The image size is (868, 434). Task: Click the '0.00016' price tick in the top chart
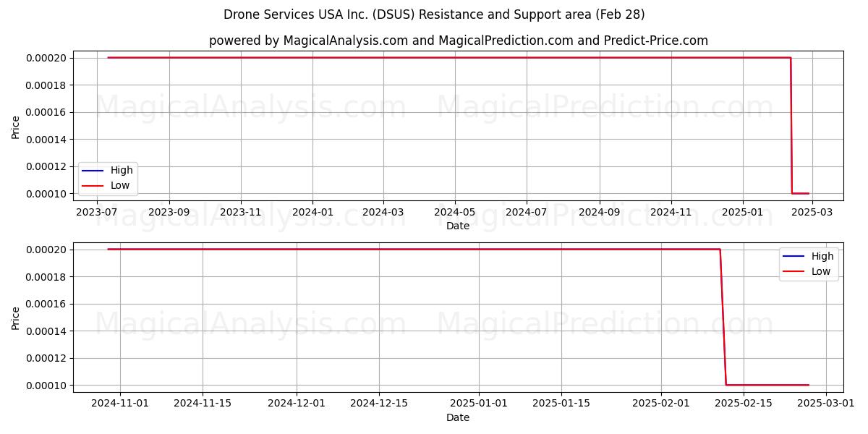[46, 112]
